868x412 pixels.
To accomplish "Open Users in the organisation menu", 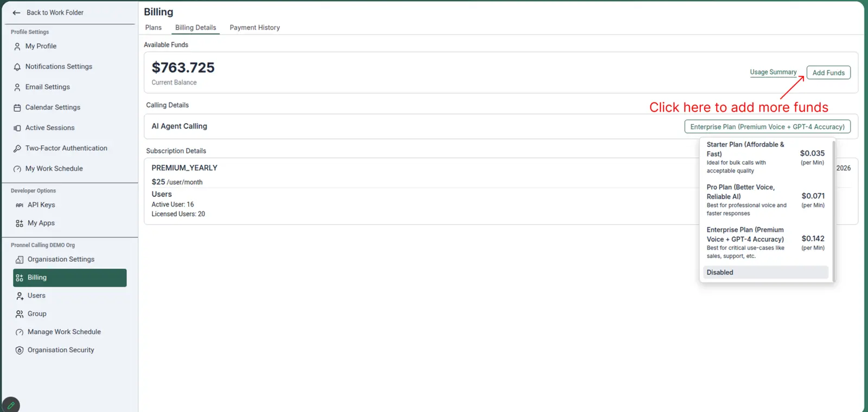I will click(36, 296).
